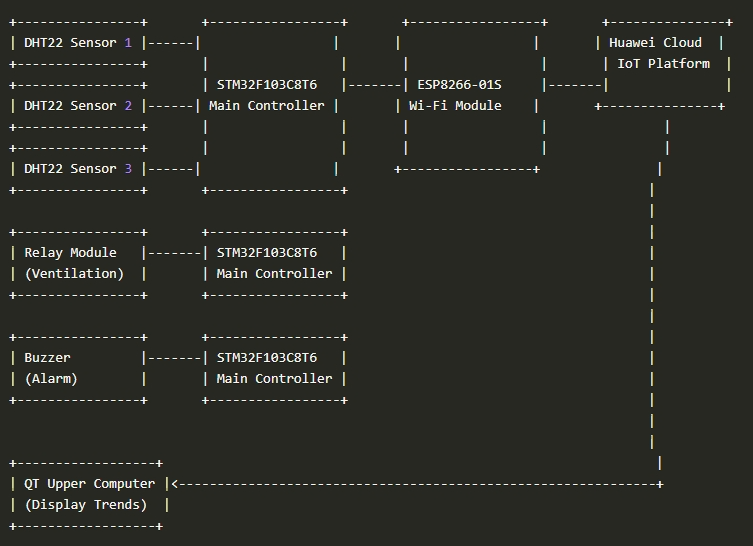Select the IoT Platform text

pos(664,64)
